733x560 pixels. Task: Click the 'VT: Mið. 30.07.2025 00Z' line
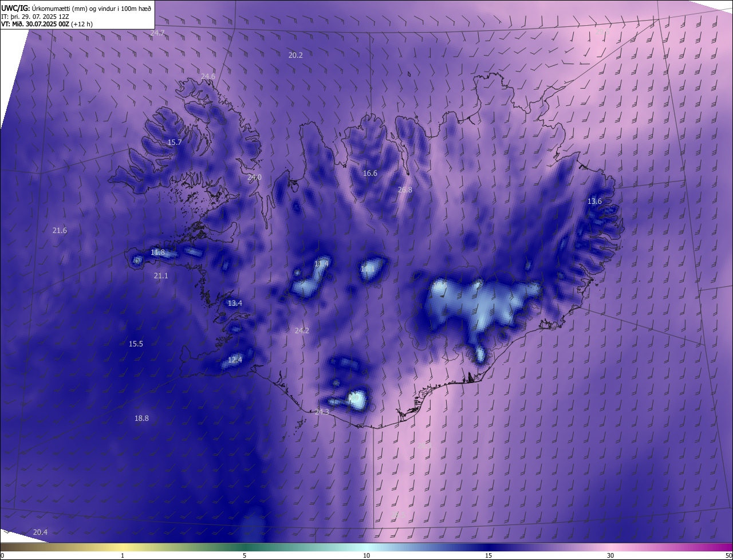(x=35, y=25)
